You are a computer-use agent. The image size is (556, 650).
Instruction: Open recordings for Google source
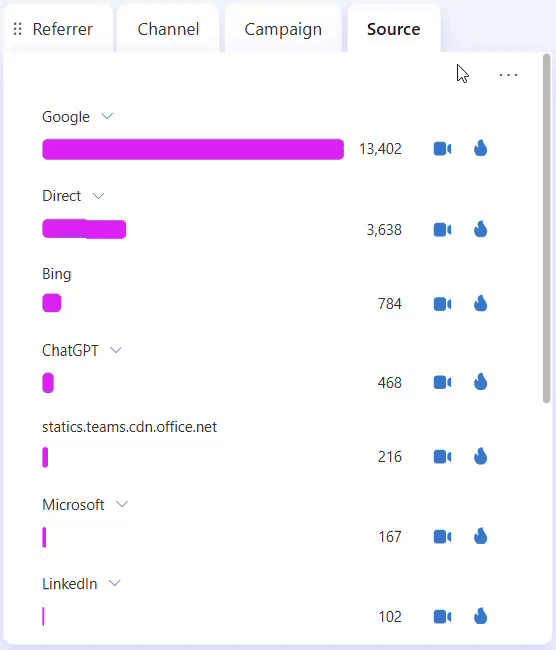point(442,149)
